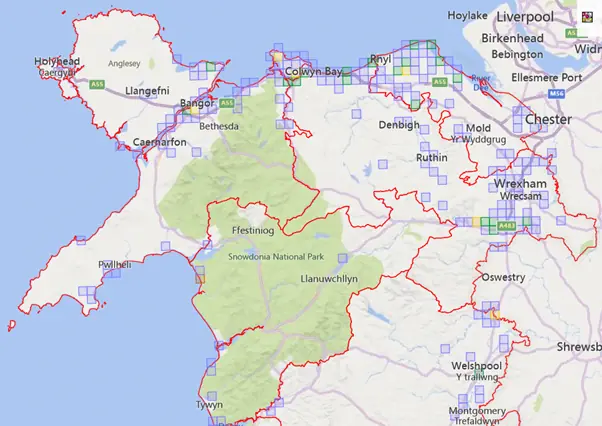Click the Welshpool town label

(x=475, y=366)
